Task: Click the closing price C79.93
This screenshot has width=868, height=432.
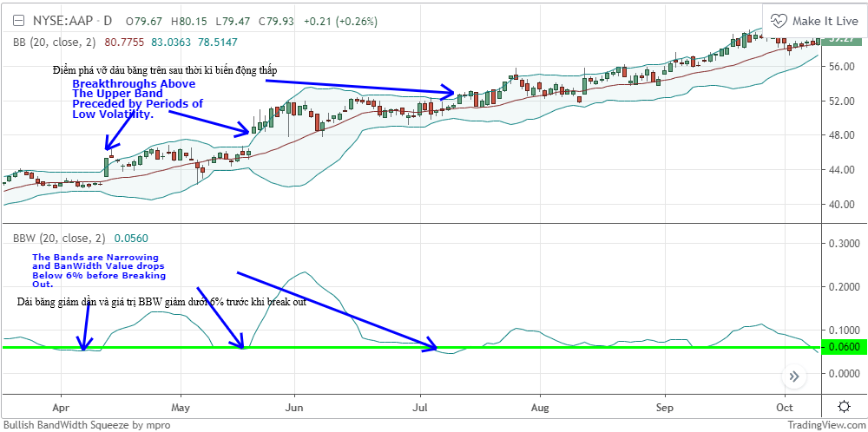Action: 278,22
